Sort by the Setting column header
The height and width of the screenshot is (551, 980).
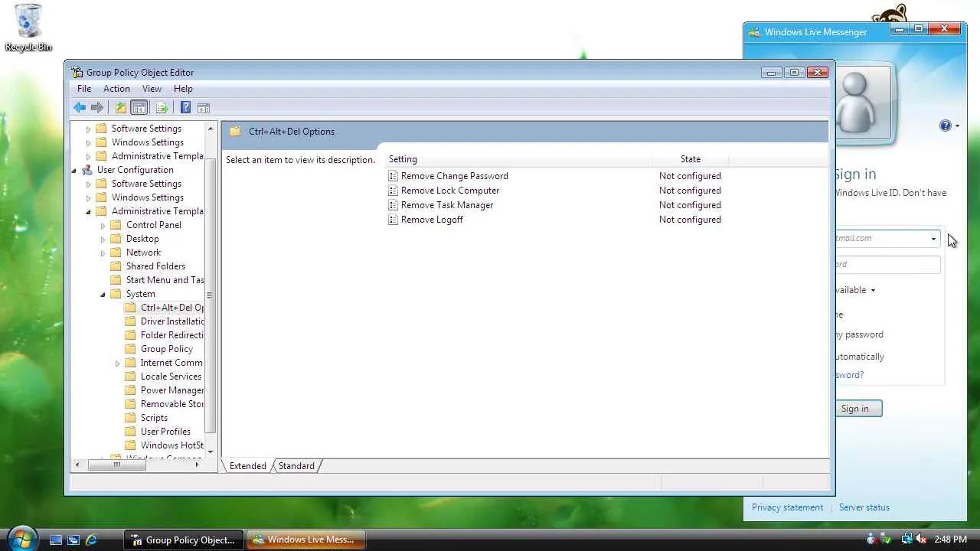click(x=518, y=159)
